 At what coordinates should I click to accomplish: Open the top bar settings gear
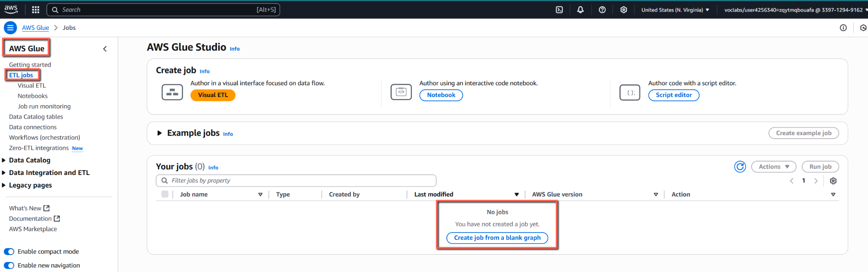(x=624, y=10)
